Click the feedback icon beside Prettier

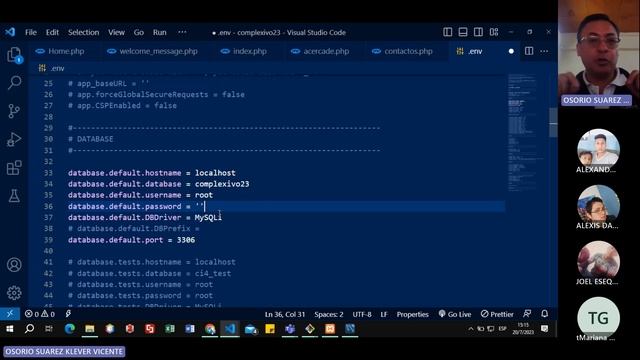pyautogui.click(x=527, y=313)
